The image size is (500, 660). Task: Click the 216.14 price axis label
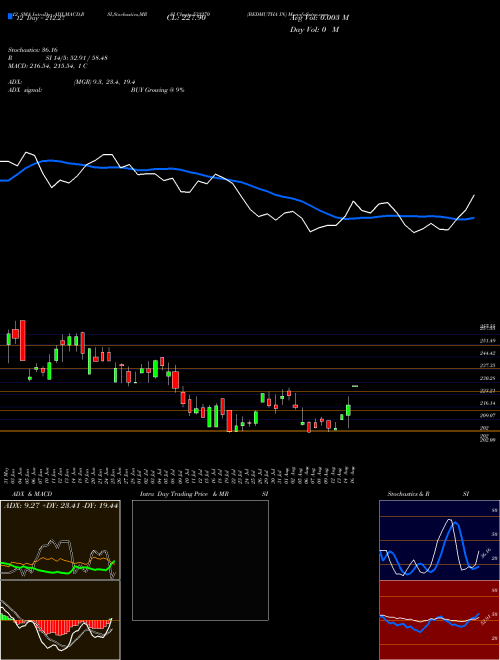(x=487, y=403)
